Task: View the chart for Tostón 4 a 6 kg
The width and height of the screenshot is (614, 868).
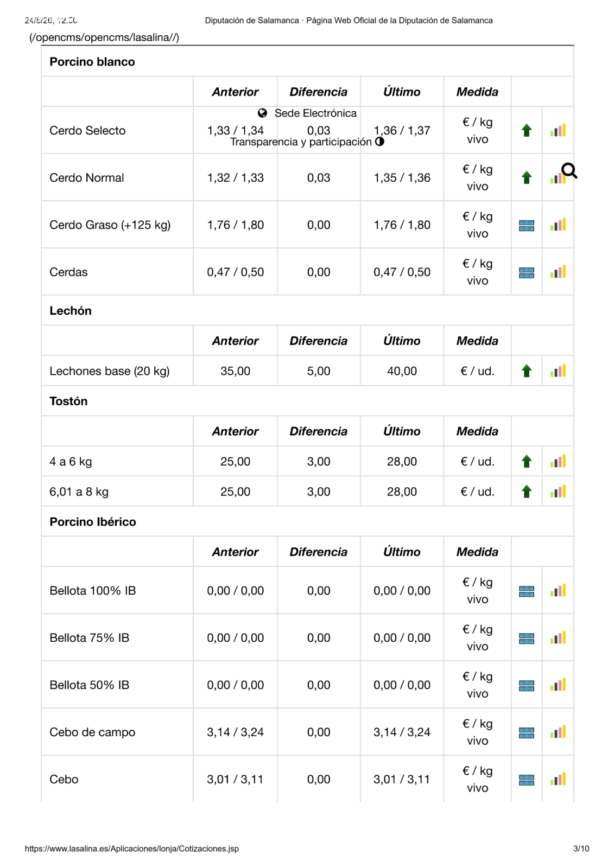Action: tap(558, 461)
